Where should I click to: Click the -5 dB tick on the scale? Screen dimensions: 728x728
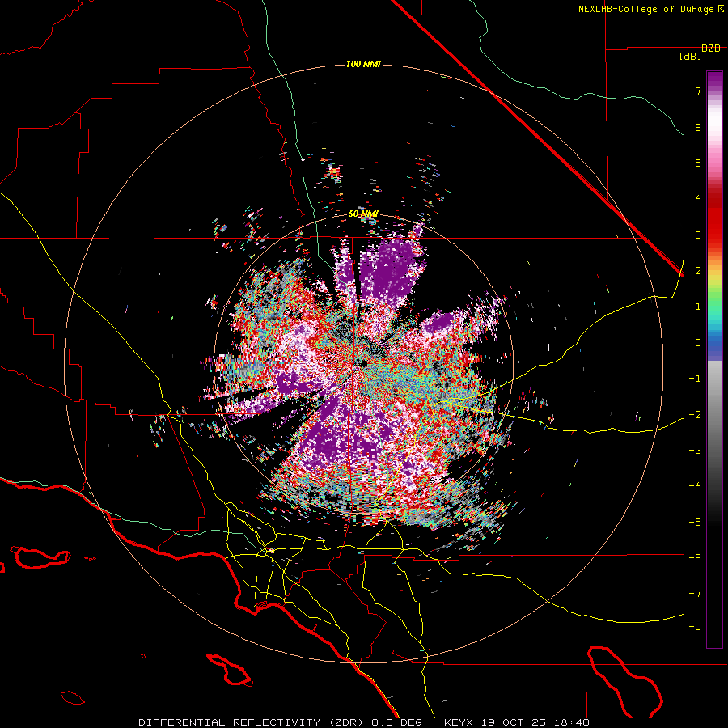695,523
